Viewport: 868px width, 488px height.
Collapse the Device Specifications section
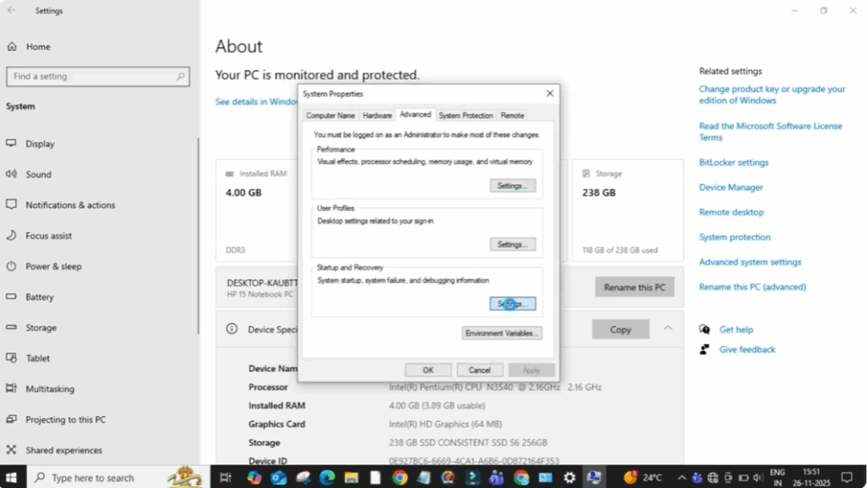(668, 328)
